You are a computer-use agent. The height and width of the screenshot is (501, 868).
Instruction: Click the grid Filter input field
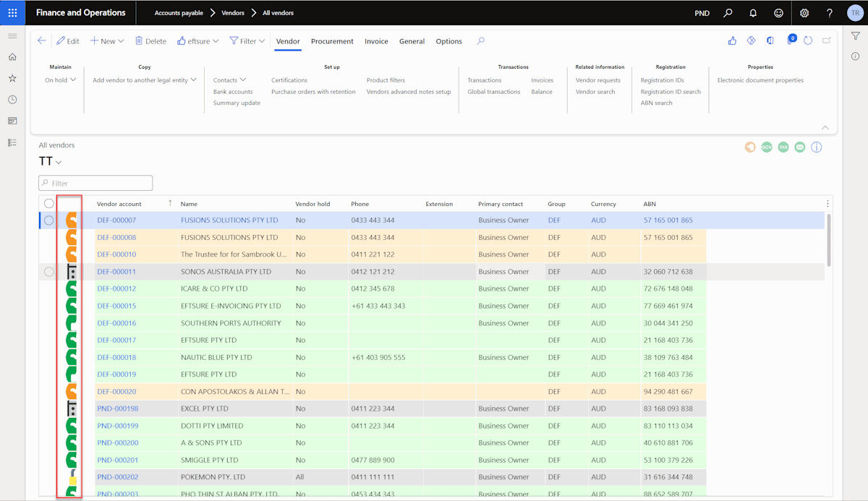click(x=95, y=183)
